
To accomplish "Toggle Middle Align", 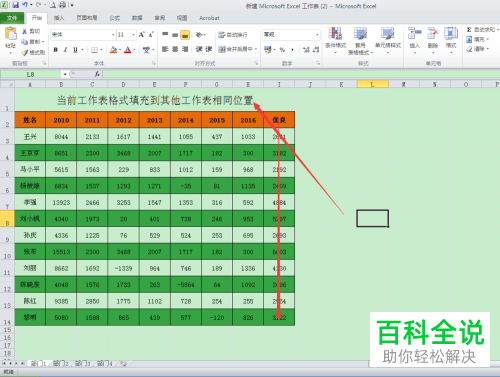I will coord(175,34).
